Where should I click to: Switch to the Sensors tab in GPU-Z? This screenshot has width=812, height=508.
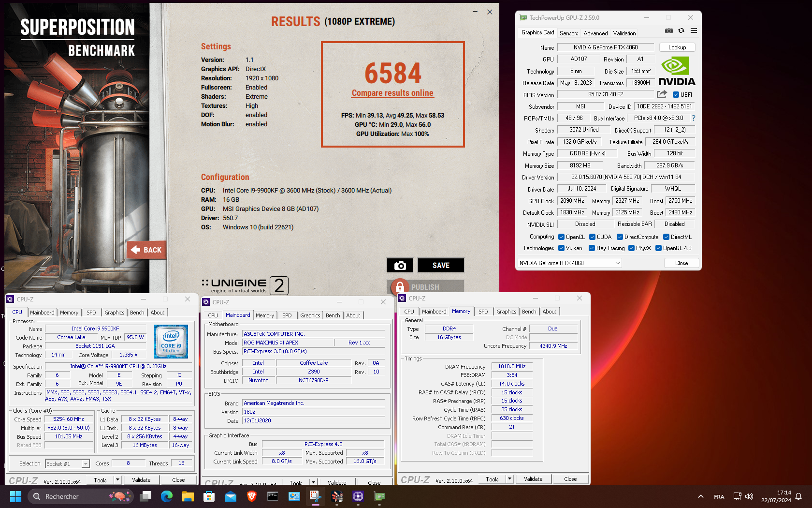point(569,33)
